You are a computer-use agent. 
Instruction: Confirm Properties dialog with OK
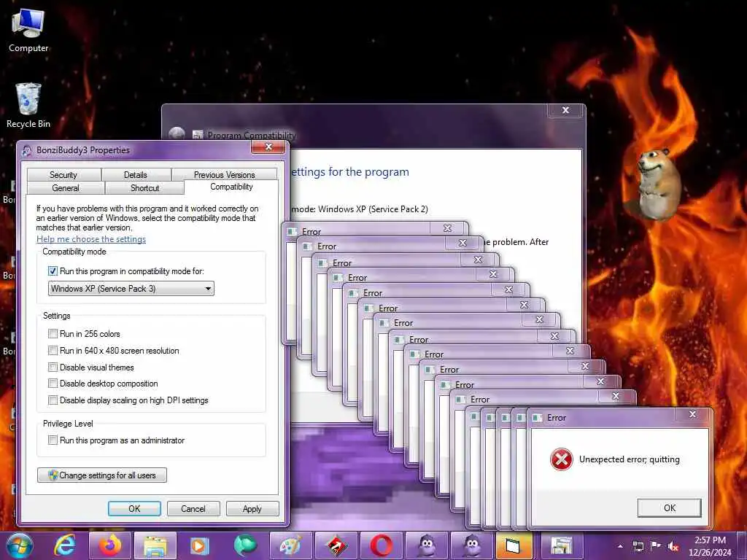pyautogui.click(x=134, y=508)
